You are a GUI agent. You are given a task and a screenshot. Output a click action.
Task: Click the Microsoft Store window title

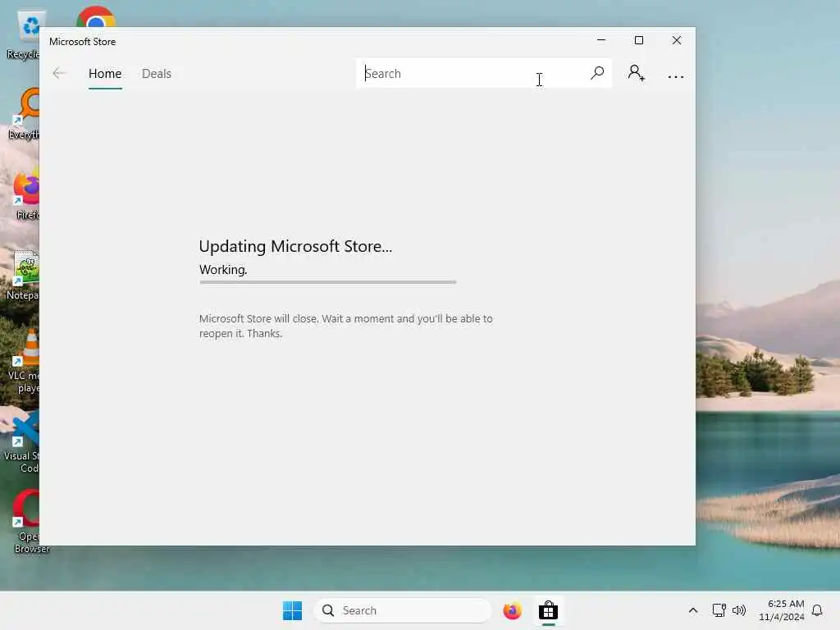[x=83, y=41]
